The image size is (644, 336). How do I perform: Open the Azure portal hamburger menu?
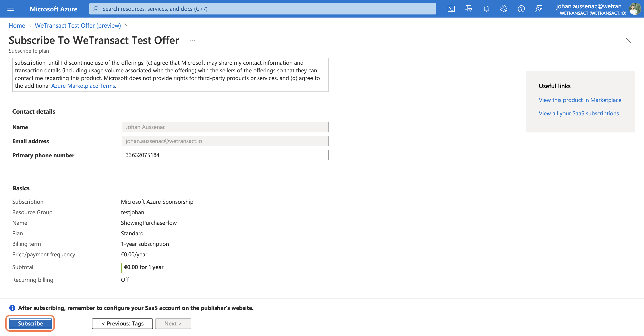click(x=11, y=9)
